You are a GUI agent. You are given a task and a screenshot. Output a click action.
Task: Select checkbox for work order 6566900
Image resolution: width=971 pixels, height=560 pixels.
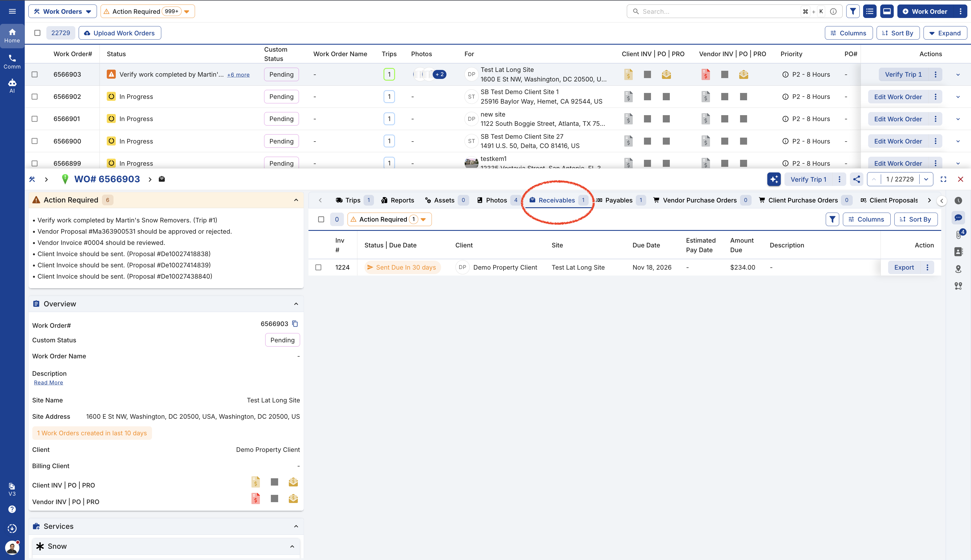coord(35,141)
